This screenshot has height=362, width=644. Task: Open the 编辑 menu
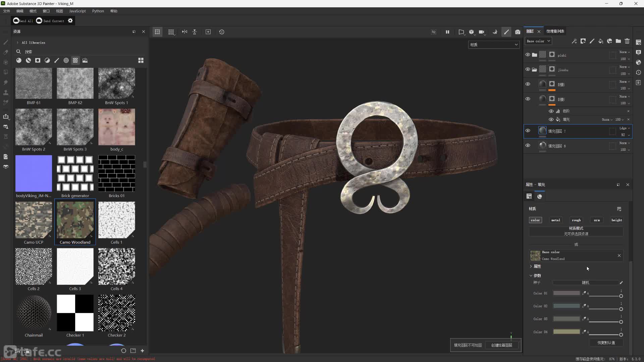click(x=20, y=11)
